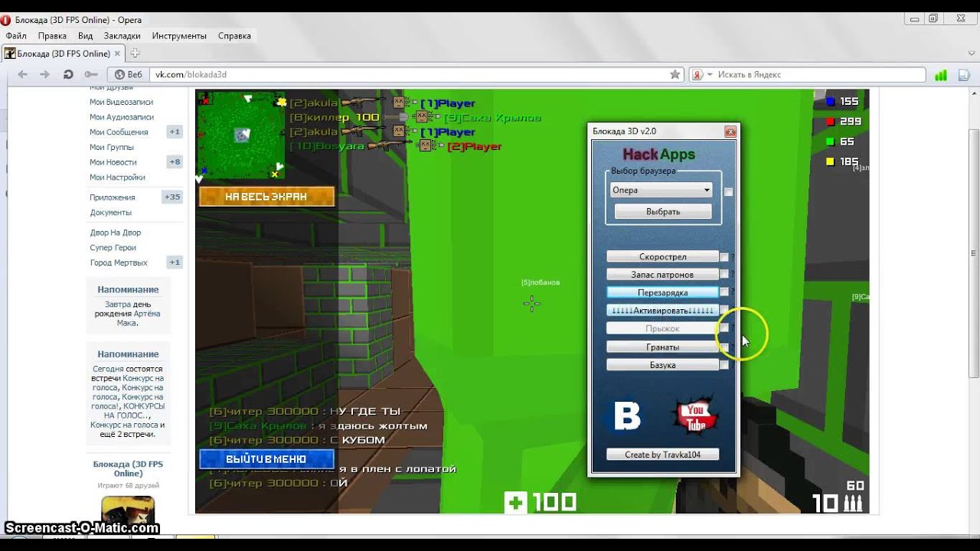Open Мои Сообщения in VK sidebar

tap(119, 132)
